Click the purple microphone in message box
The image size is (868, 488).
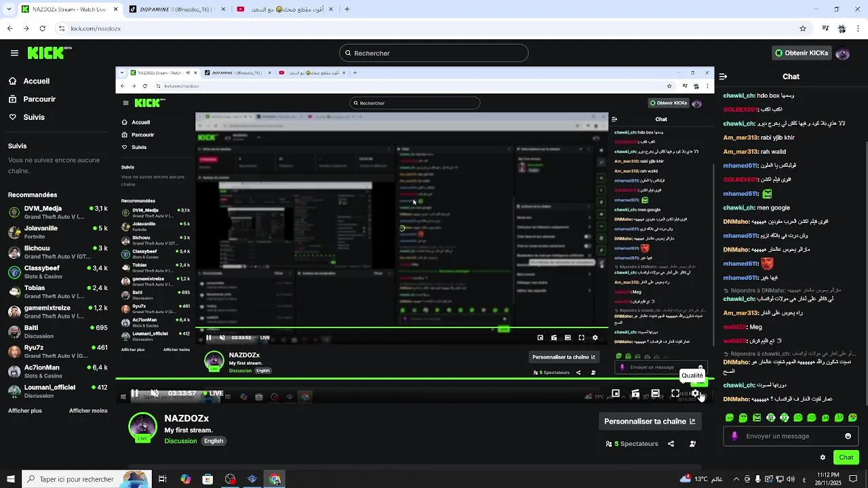click(x=734, y=436)
